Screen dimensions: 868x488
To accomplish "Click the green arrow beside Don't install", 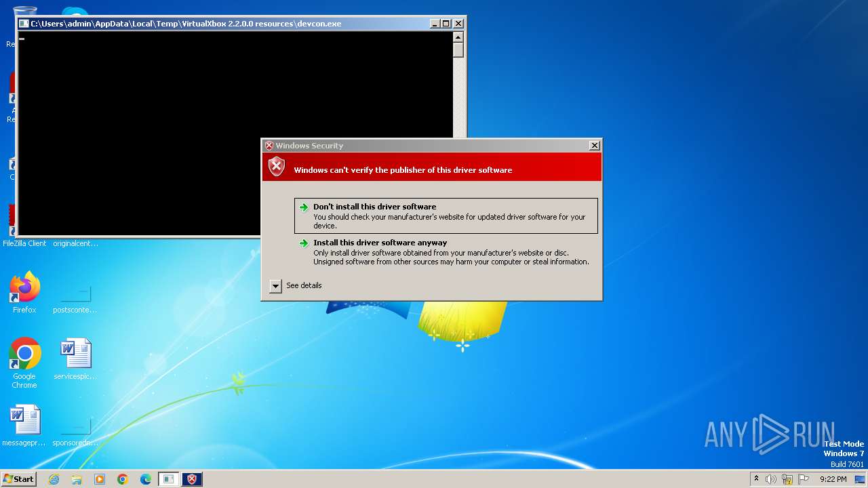I will click(304, 207).
